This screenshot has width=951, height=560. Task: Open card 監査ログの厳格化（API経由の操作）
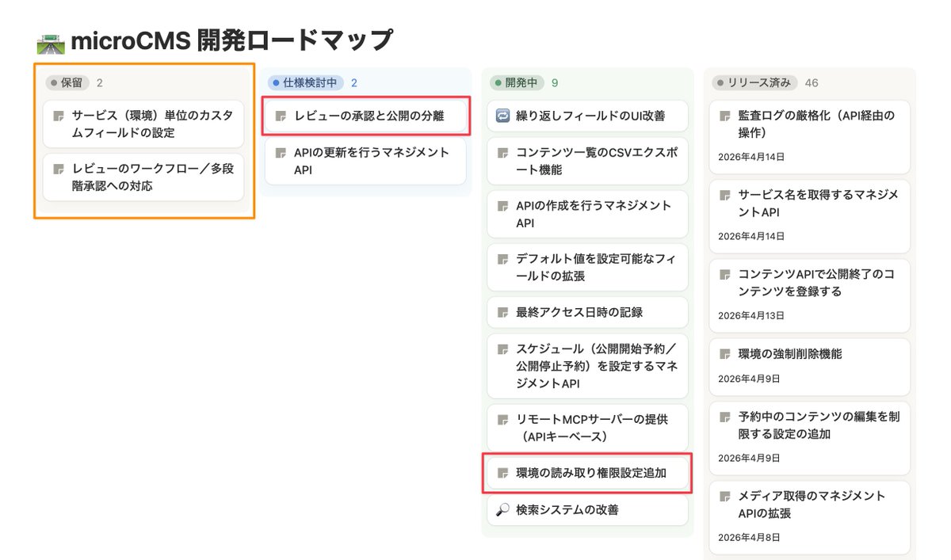809,136
